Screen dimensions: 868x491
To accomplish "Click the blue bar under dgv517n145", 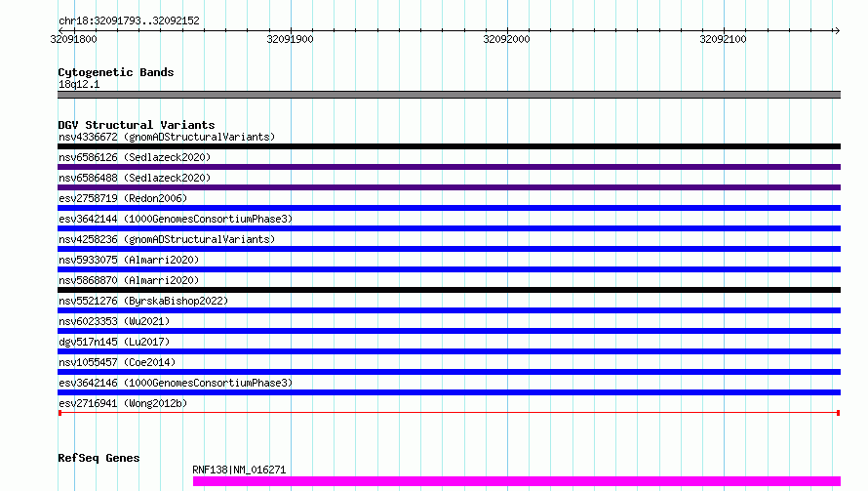I will [449, 351].
